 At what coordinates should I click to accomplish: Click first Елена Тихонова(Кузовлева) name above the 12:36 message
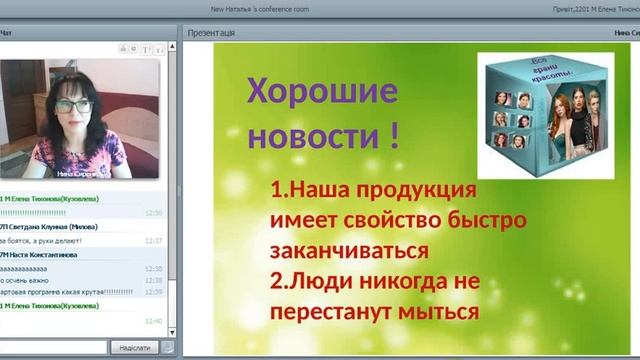(x=49, y=199)
